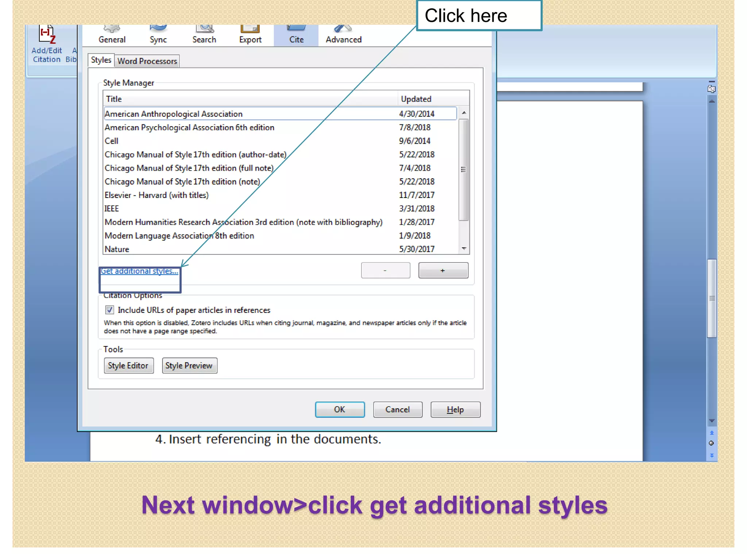Image resolution: width=747 pixels, height=560 pixels.
Task: Open the Export preferences pane
Action: click(250, 35)
